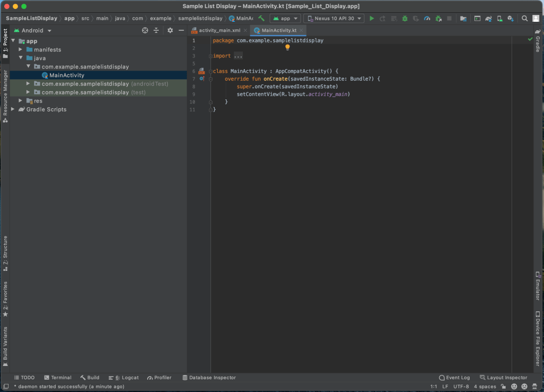This screenshot has height=392, width=544.
Task: Click the related XML file gutter icon
Action: tap(201, 71)
